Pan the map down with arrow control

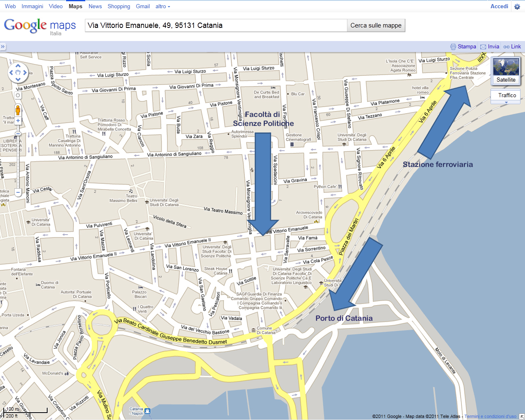coord(18,80)
